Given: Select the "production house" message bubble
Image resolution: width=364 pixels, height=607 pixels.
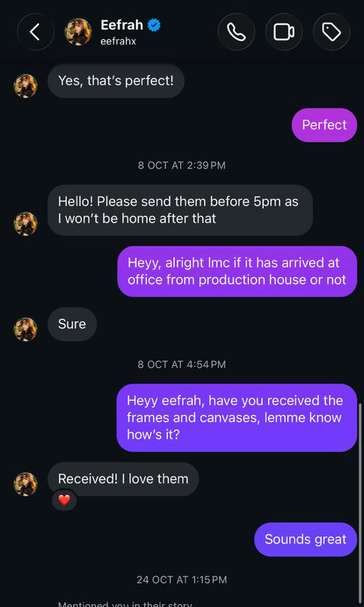Looking at the screenshot, I should (237, 271).
